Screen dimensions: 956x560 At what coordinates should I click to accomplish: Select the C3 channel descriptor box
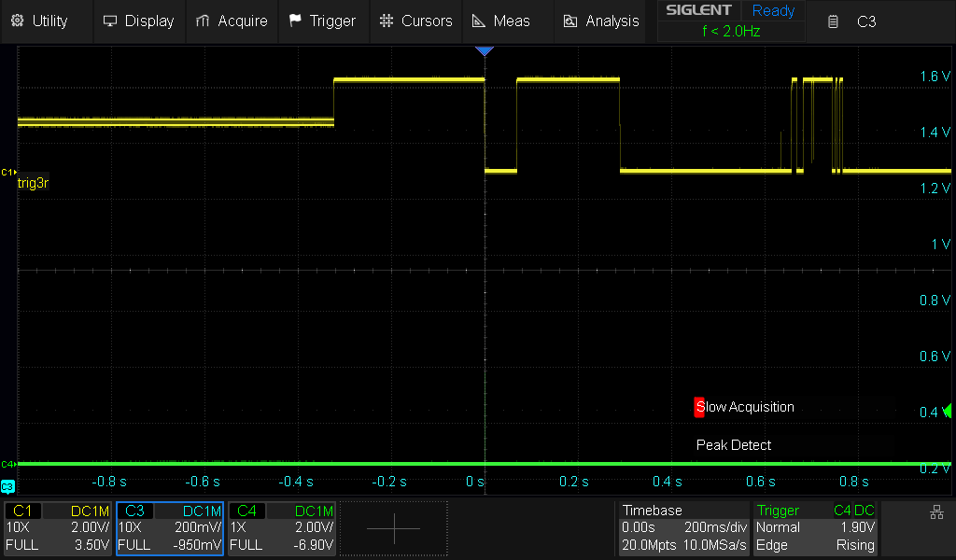point(170,528)
